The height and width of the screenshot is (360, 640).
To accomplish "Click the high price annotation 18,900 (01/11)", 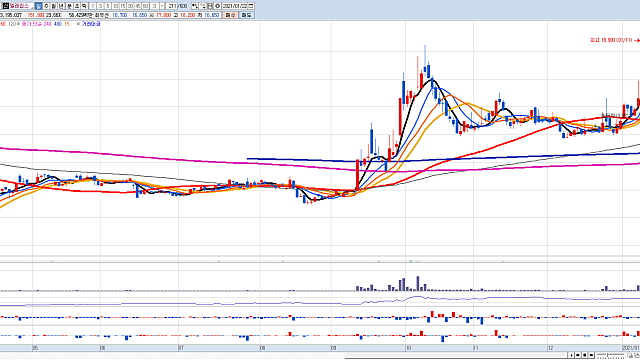I will coord(611,40).
